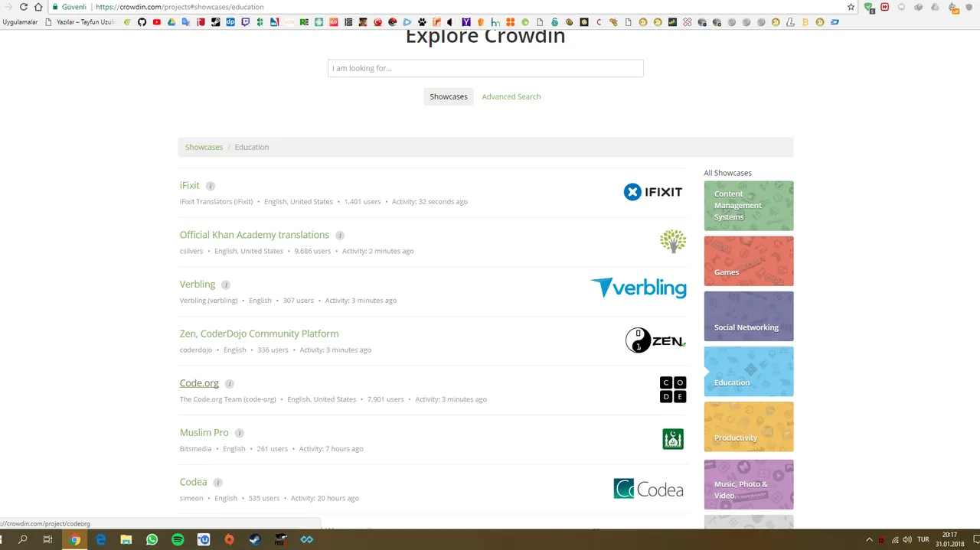Reload the page with the refresh icon
The height and width of the screenshot is (550, 980).
point(23,7)
